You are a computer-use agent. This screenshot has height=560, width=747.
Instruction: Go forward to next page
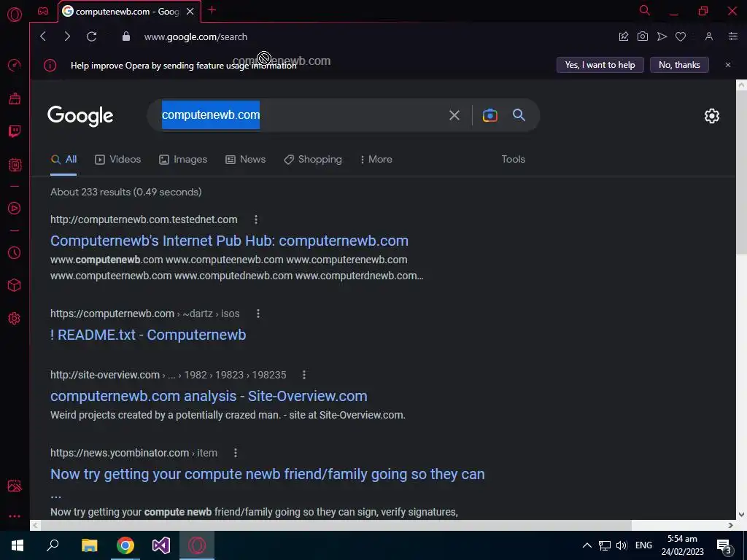(67, 36)
